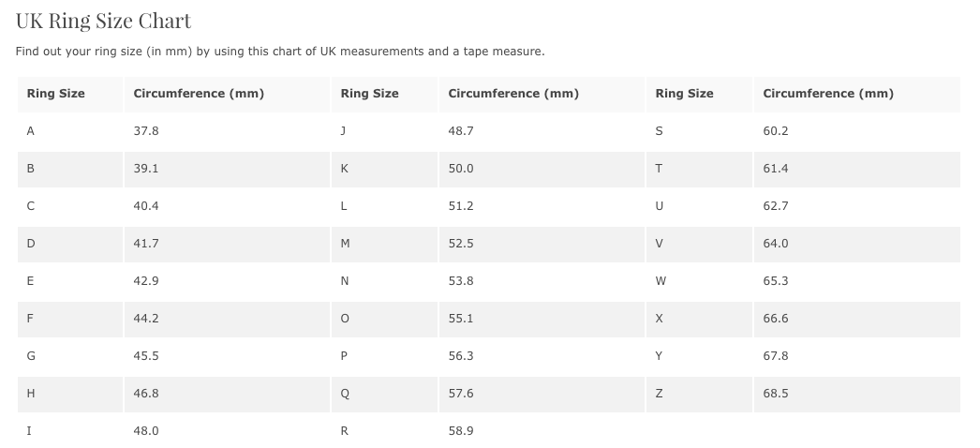Click the 46.8 circumference value

click(x=146, y=394)
